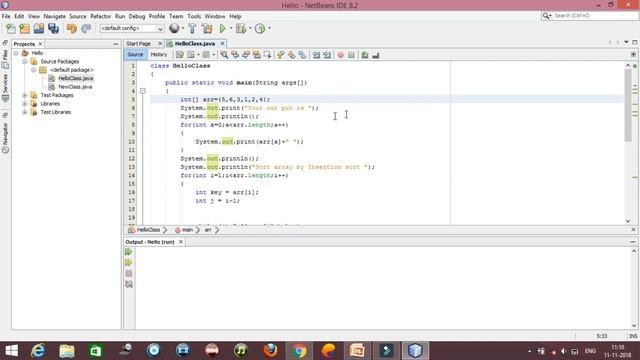Close the Output - Hello (run) tab
Viewport: 640px width, 360px height.
pyautogui.click(x=180, y=242)
